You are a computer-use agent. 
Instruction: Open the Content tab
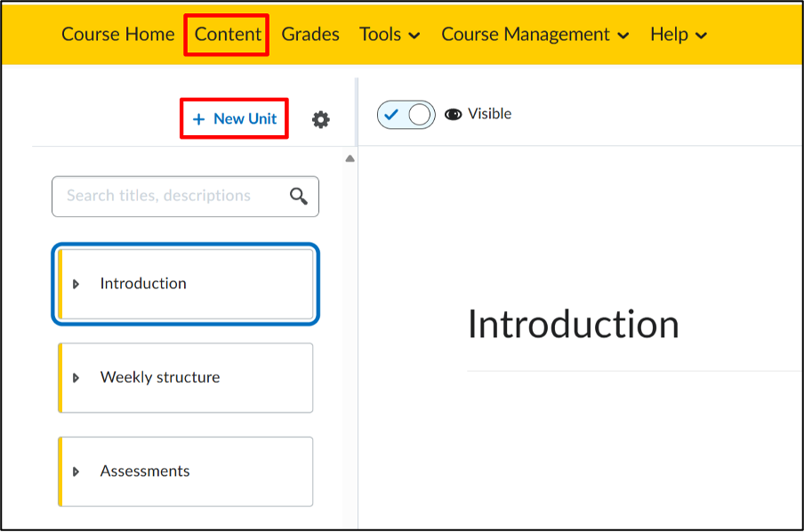pyautogui.click(x=228, y=35)
